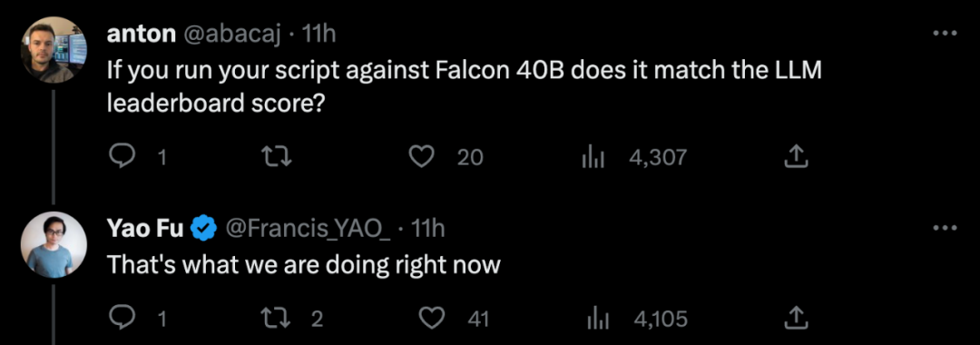Open Yao Fu's profile picture
This screenshot has width=980, height=345.
(x=54, y=245)
